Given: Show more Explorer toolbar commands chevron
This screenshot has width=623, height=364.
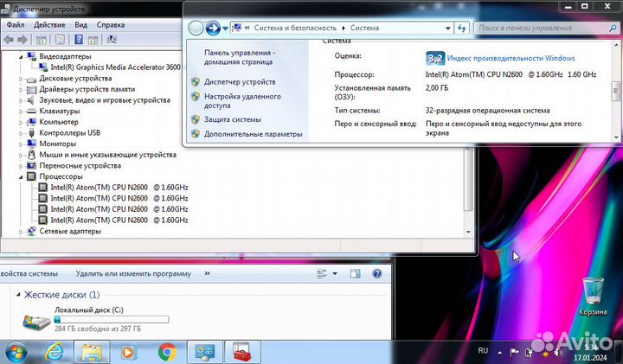Looking at the screenshot, I should (207, 273).
